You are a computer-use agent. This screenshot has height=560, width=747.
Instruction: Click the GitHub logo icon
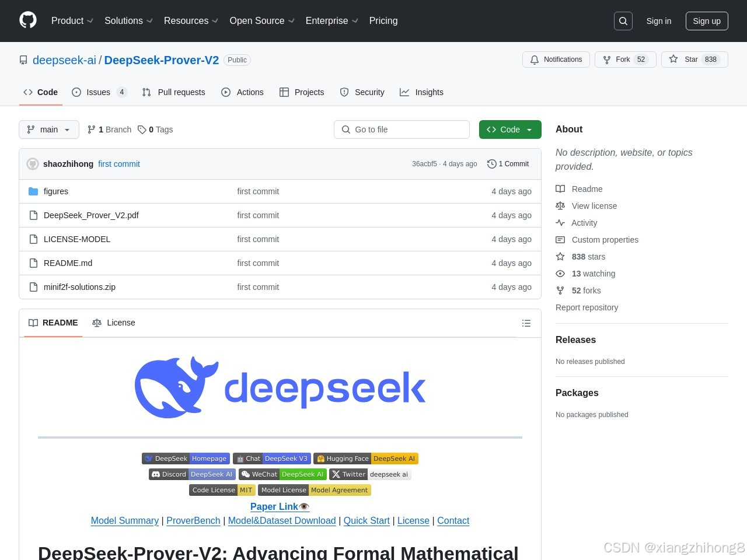[28, 20]
